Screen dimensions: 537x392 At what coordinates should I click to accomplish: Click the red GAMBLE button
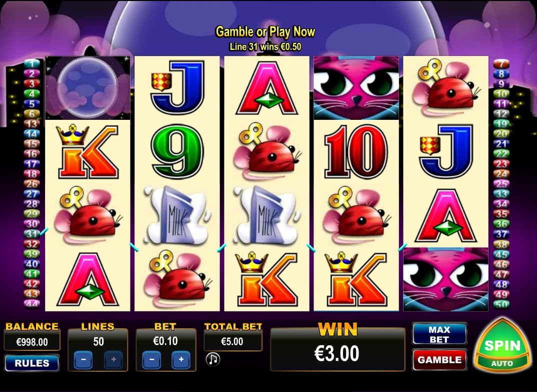439,360
